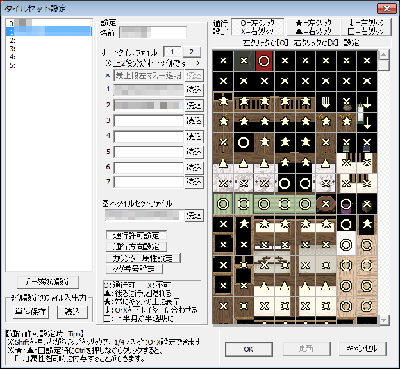Select the purple pot tile with circle mark
This screenshot has height=369, width=400.
(x=346, y=204)
